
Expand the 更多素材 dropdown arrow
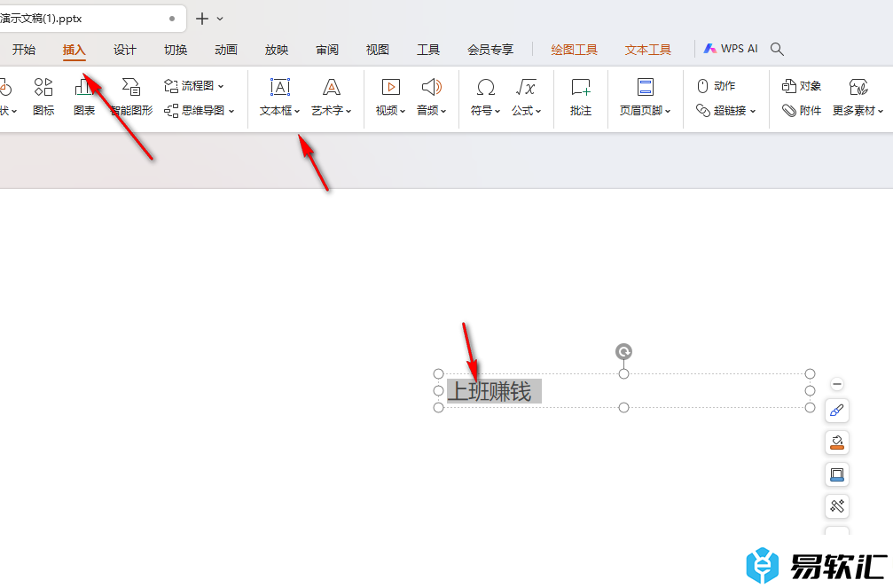pyautogui.click(x=881, y=111)
